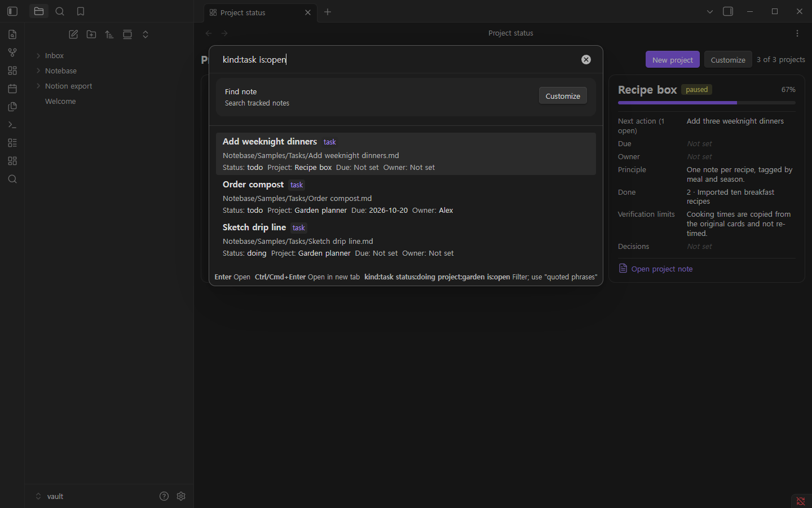
Task: Change the file explorer sort order
Action: pos(109,34)
